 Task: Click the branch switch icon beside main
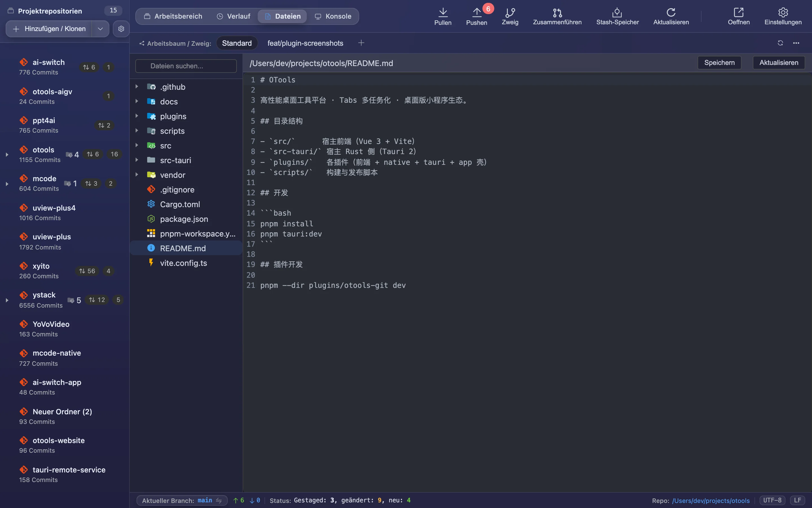tap(219, 500)
